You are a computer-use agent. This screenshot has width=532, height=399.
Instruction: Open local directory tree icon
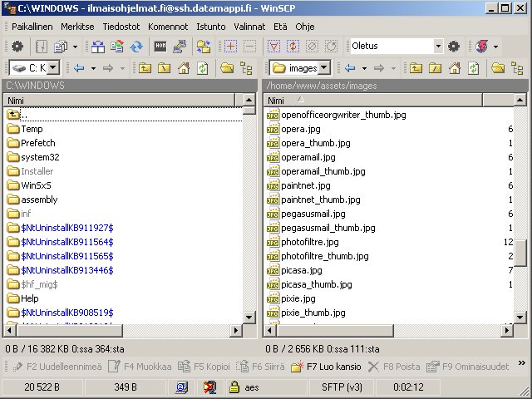click(246, 68)
